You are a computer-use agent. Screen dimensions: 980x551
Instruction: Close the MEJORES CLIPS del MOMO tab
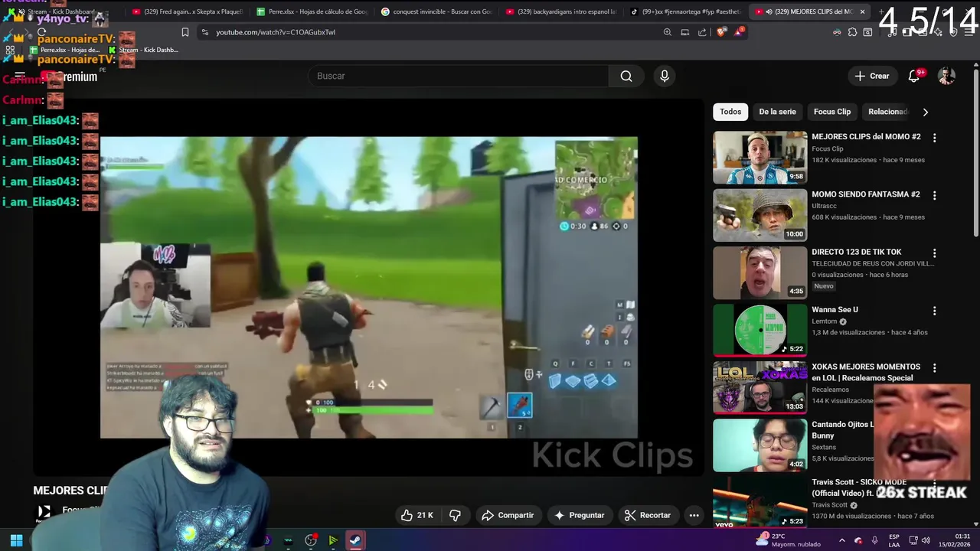[862, 11]
